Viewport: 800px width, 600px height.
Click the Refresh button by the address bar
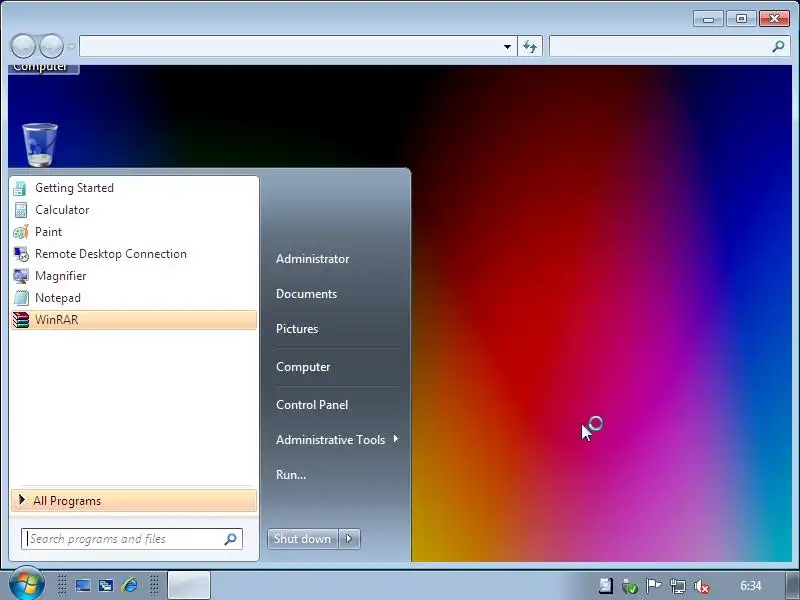(530, 47)
